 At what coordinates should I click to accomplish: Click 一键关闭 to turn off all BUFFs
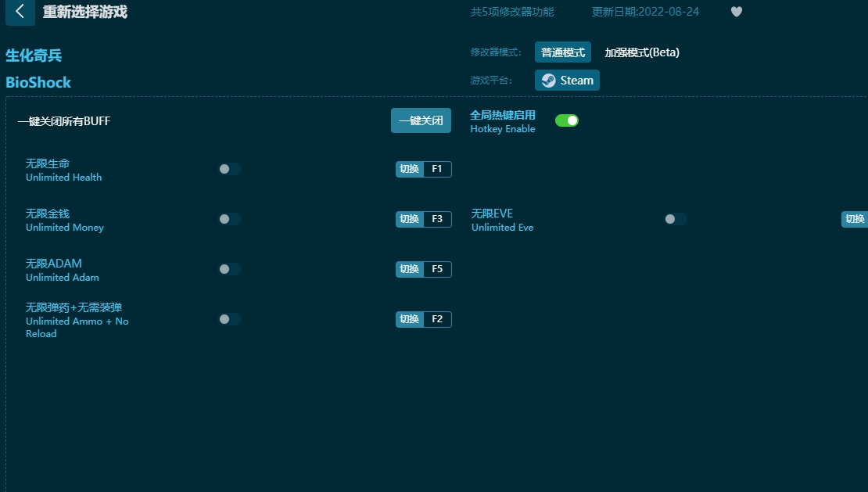(x=421, y=120)
